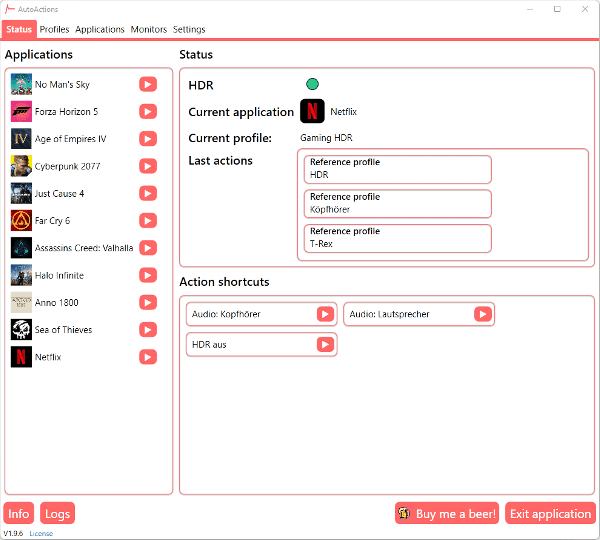
Task: Run the Audio: Kopfhörer shortcut play button
Action: [x=325, y=314]
